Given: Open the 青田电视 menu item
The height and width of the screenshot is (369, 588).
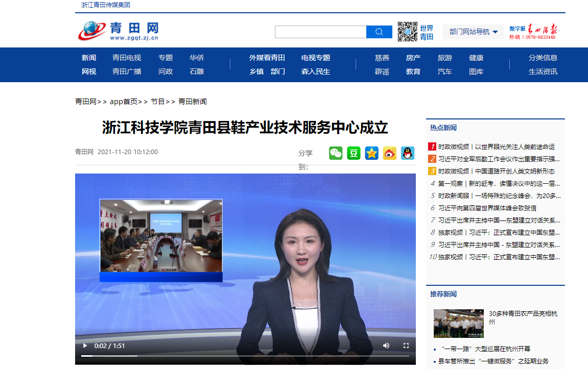Looking at the screenshot, I should [x=127, y=58].
